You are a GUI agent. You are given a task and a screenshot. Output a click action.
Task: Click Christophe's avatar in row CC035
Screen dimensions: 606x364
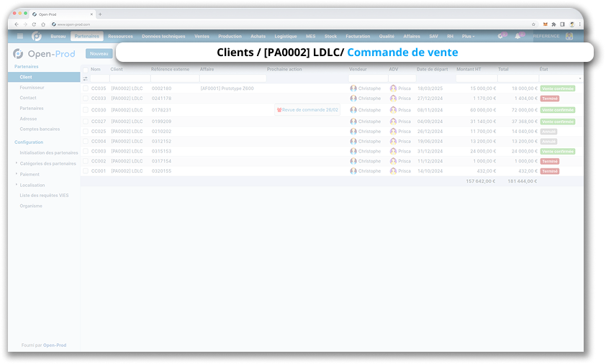point(353,88)
